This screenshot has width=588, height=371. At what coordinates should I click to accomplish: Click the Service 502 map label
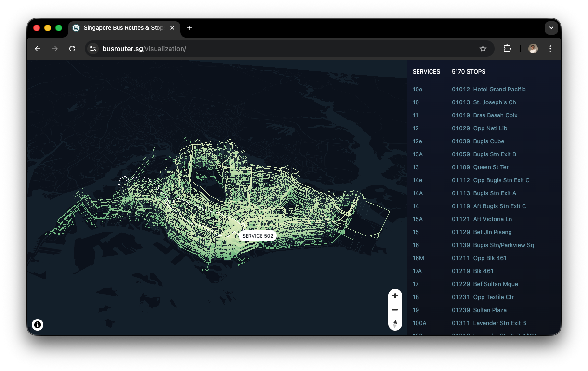258,236
